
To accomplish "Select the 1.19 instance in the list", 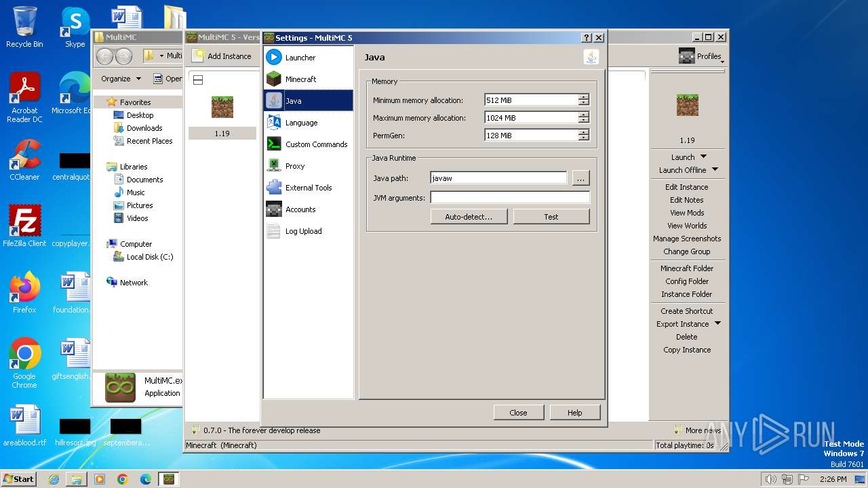I will click(x=222, y=116).
